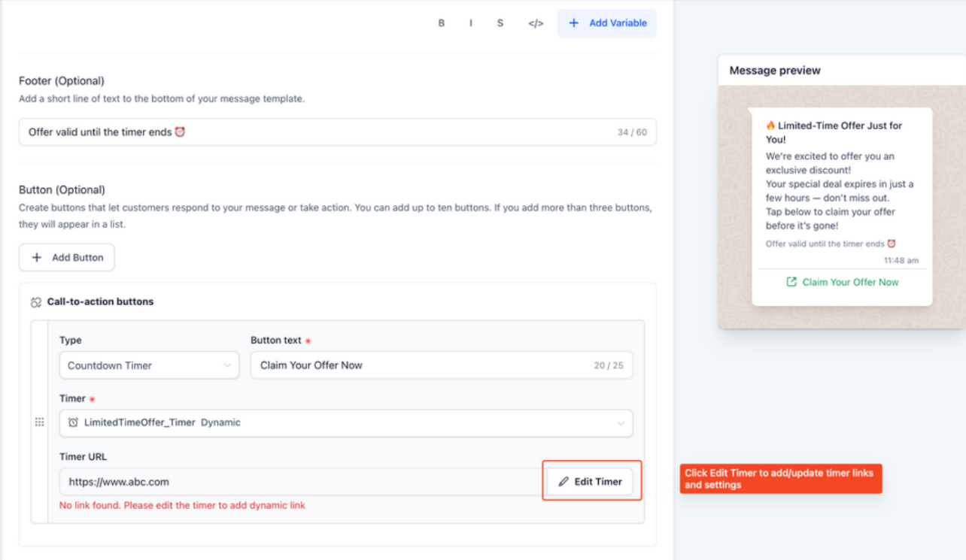
Task: Insert code formatting with the </> icon
Action: 536,23
